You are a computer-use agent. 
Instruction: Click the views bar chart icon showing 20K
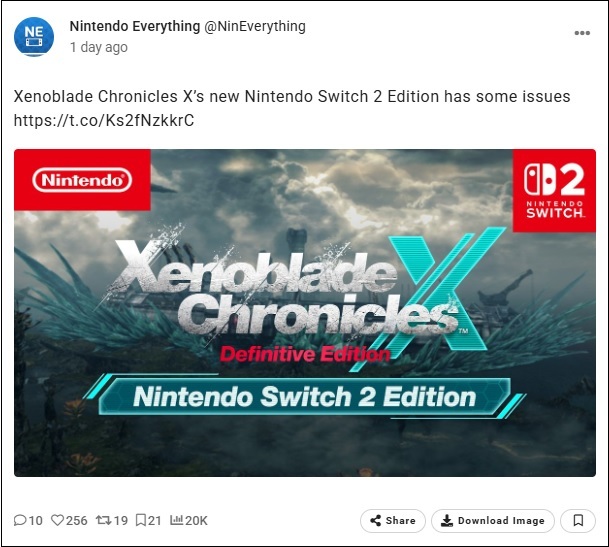pos(178,520)
